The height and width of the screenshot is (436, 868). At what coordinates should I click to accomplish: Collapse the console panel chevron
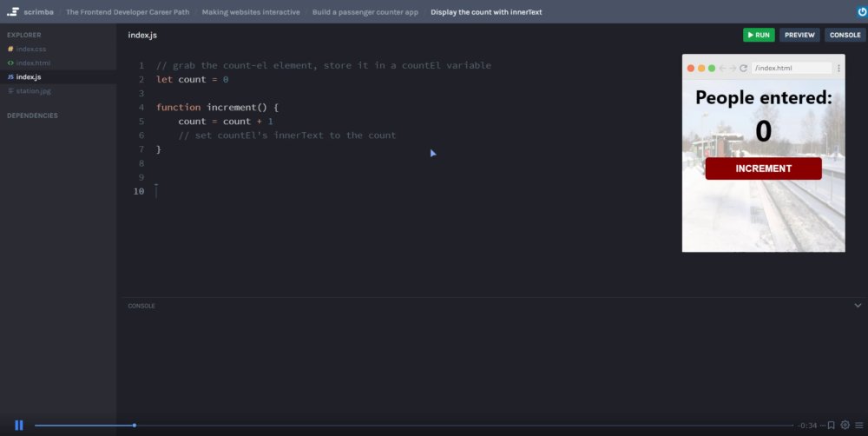pos(858,305)
